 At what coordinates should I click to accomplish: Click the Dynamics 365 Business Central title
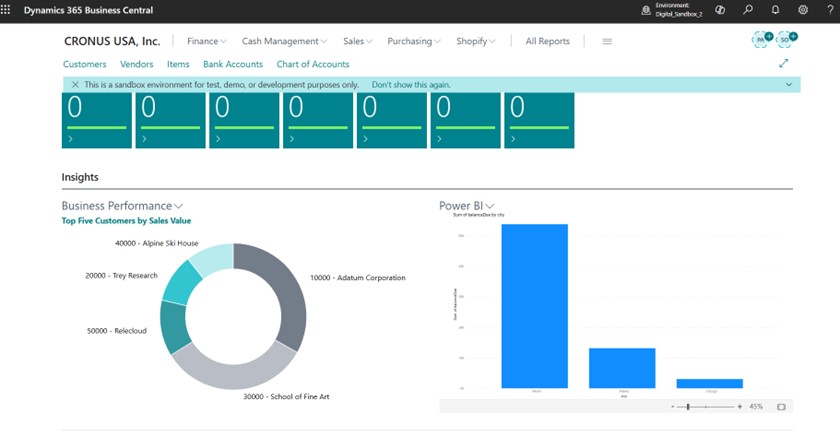click(x=88, y=10)
